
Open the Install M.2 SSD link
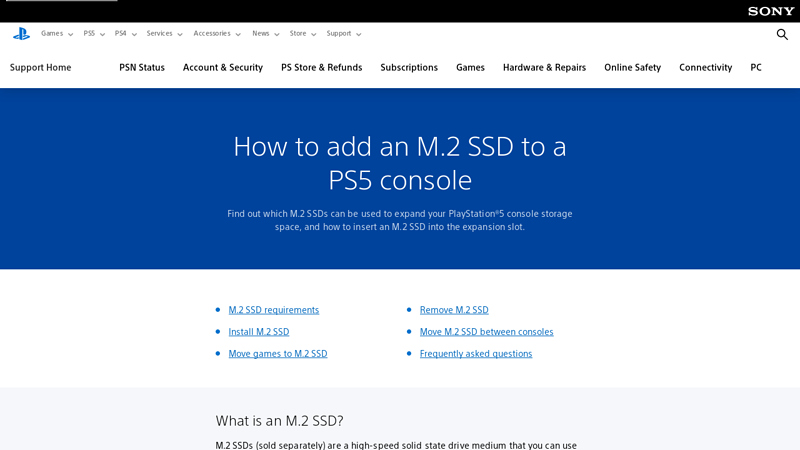[259, 332]
